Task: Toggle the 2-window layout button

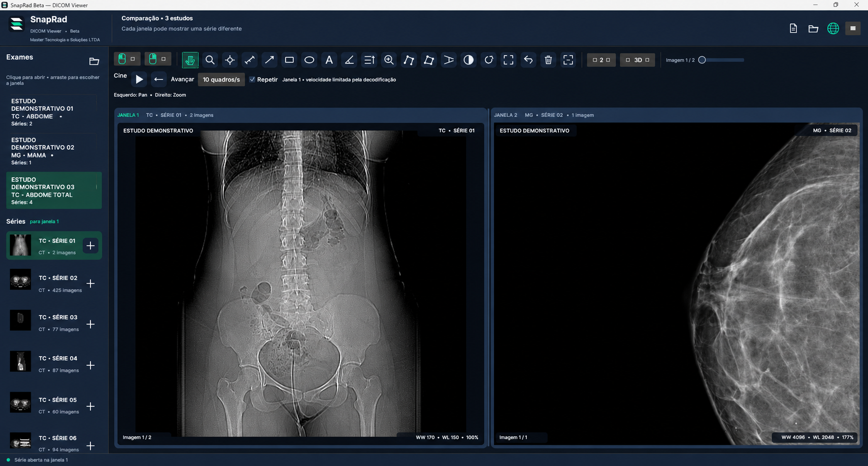Action: click(x=601, y=60)
